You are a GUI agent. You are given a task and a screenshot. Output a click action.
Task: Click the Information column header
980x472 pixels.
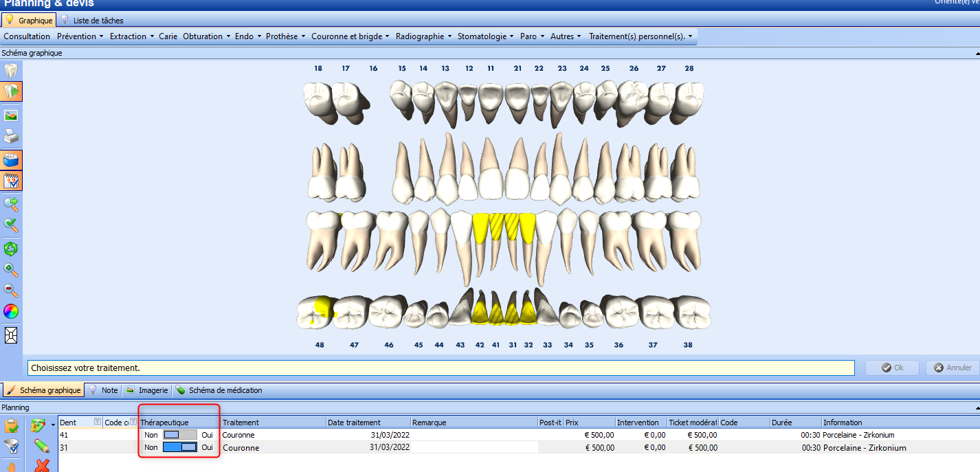coord(900,423)
